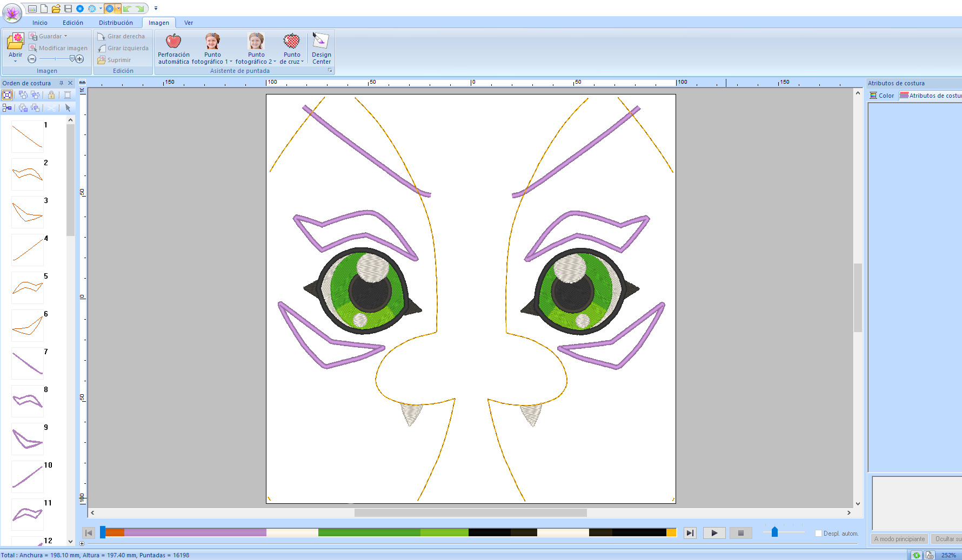
Task: Click the image zoom-out minus icon
Action: point(32,59)
